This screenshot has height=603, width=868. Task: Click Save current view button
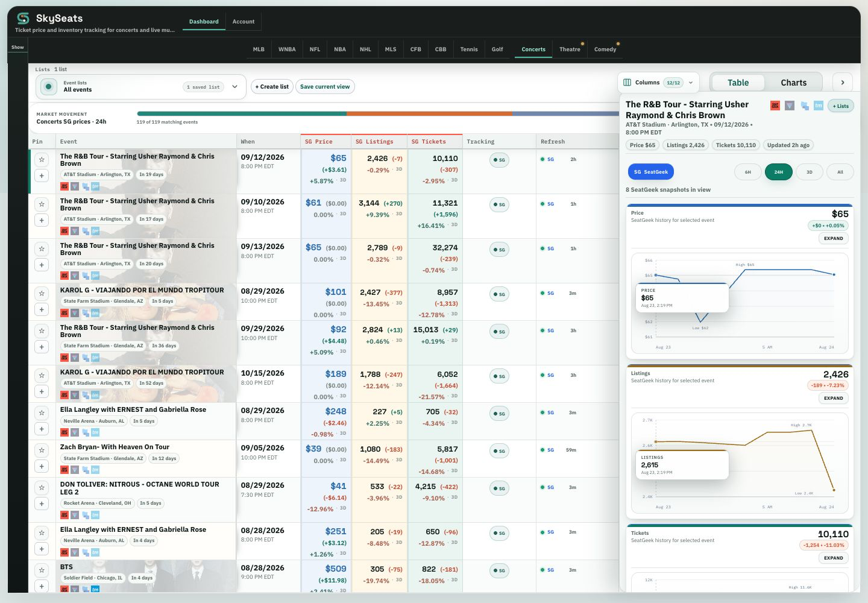325,87
